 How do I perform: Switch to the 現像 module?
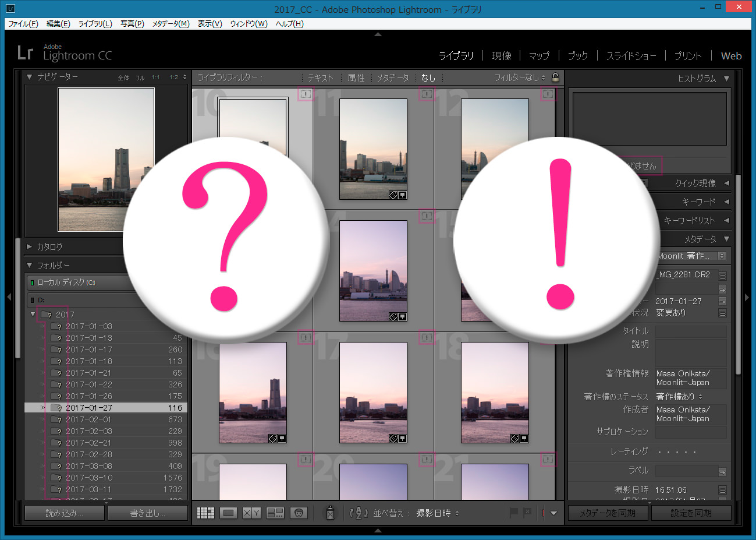pos(502,56)
